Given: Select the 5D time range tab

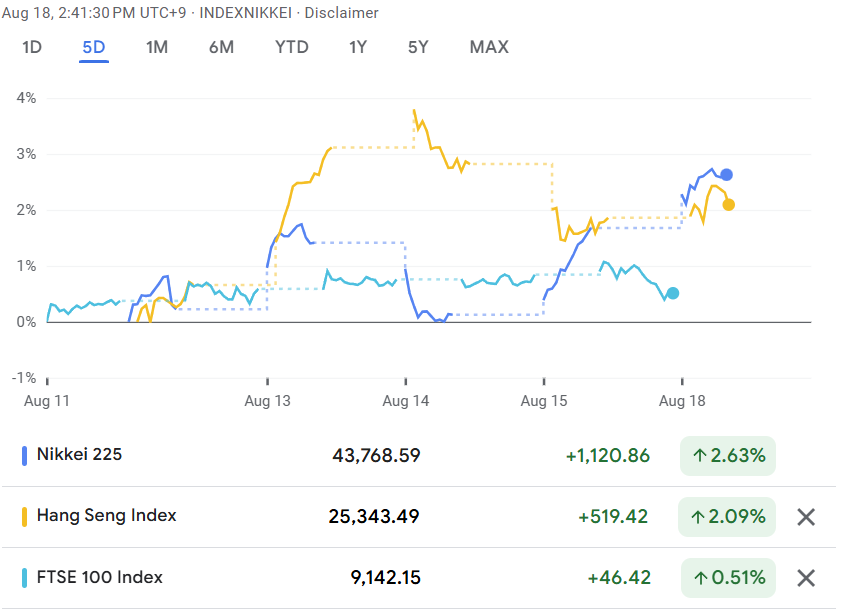Looking at the screenshot, I should [x=93, y=48].
